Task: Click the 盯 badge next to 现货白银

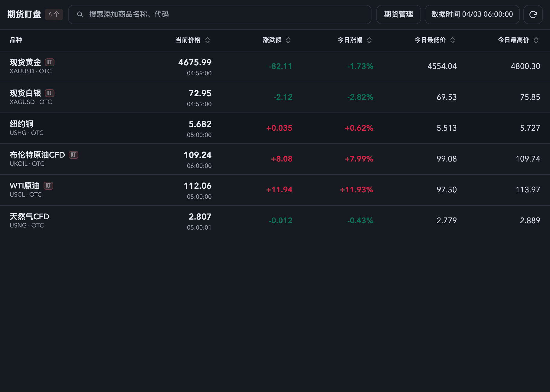Action: click(x=50, y=93)
